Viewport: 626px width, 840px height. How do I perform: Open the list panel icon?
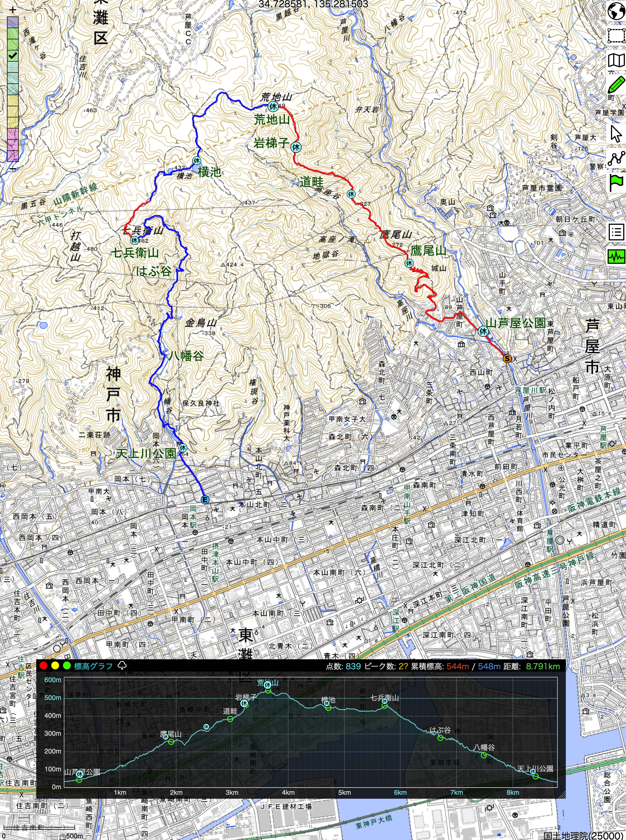click(616, 232)
